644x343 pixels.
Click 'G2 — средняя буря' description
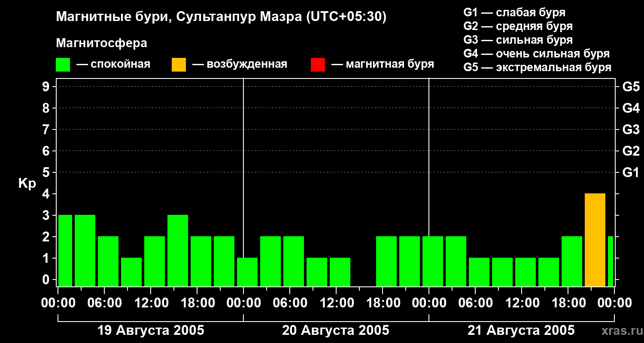click(x=518, y=26)
